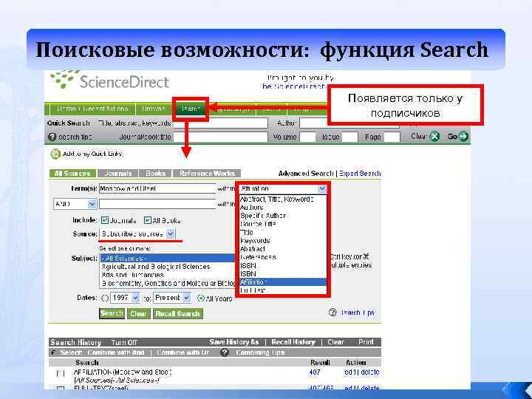Click the Search Tips link
Viewport: 532px width, 399px height.
pos(358,313)
